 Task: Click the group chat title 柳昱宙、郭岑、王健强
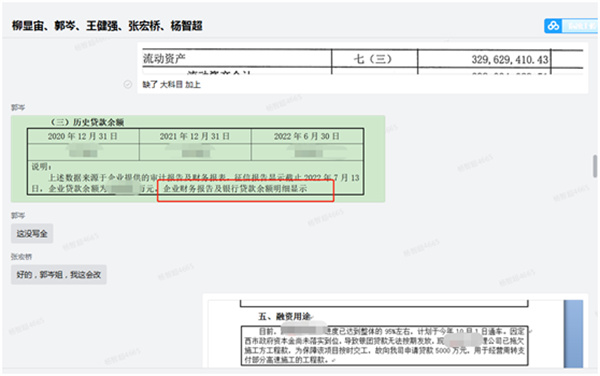[x=107, y=26]
